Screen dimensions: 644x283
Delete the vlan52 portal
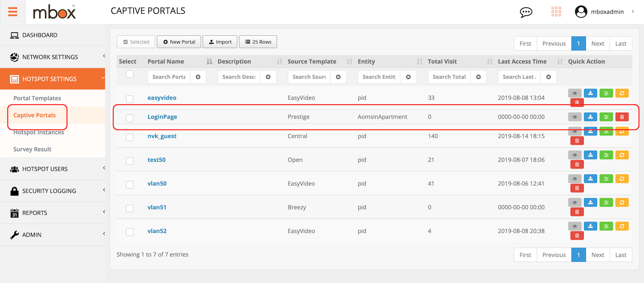coord(577,236)
